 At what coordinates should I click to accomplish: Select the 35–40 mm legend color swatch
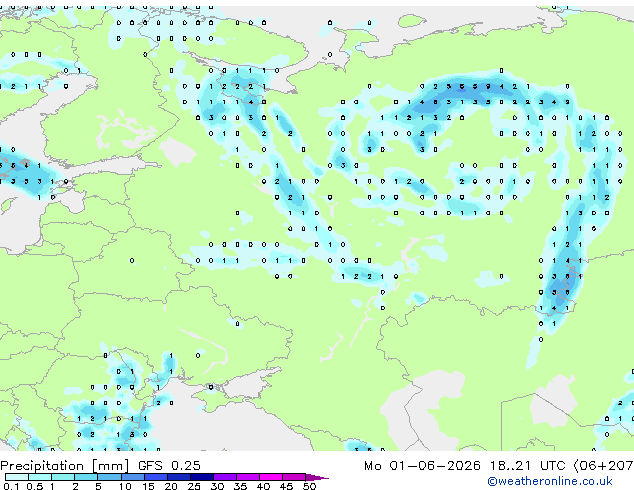click(248, 477)
